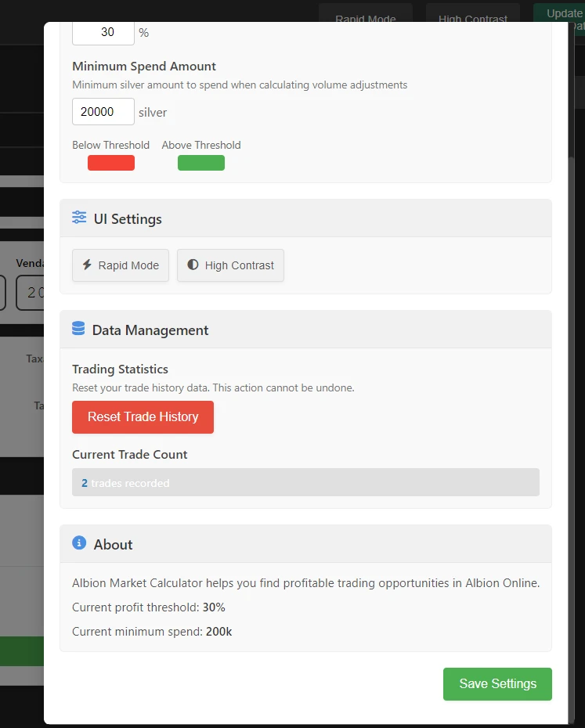Save settings with the green Save Settings button
585x728 pixels.
497,683
